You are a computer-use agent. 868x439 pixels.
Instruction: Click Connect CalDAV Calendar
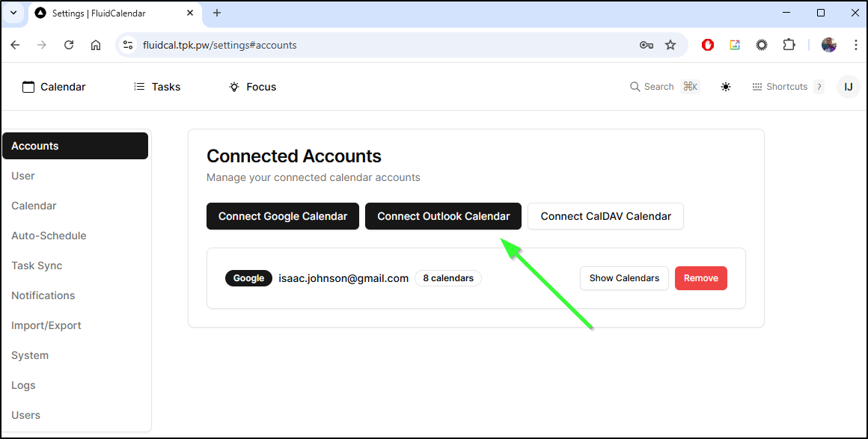[605, 216]
